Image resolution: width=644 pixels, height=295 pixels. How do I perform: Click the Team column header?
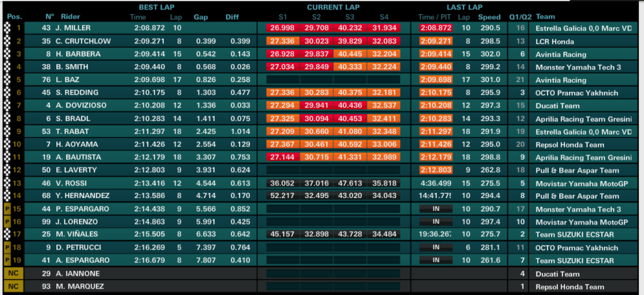click(x=546, y=17)
